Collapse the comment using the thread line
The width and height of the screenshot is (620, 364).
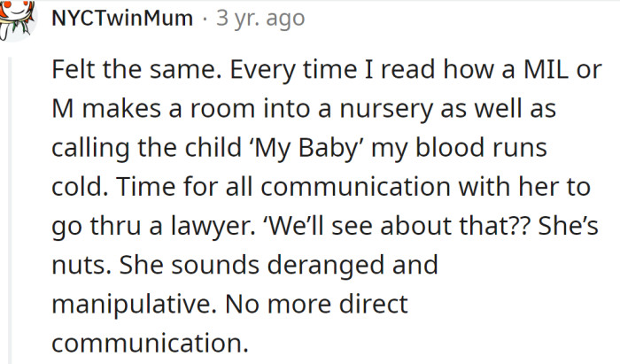[x=10, y=210]
